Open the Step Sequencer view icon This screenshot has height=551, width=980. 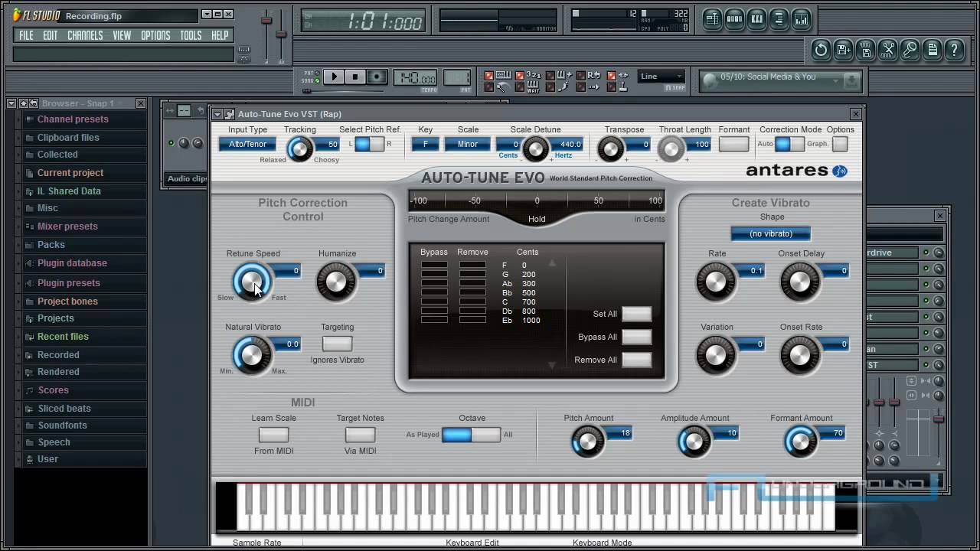pyautogui.click(x=734, y=20)
